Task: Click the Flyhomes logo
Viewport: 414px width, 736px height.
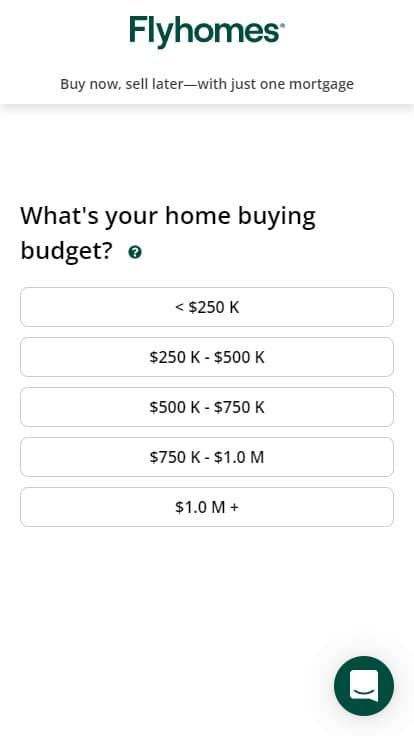Action: point(207,32)
